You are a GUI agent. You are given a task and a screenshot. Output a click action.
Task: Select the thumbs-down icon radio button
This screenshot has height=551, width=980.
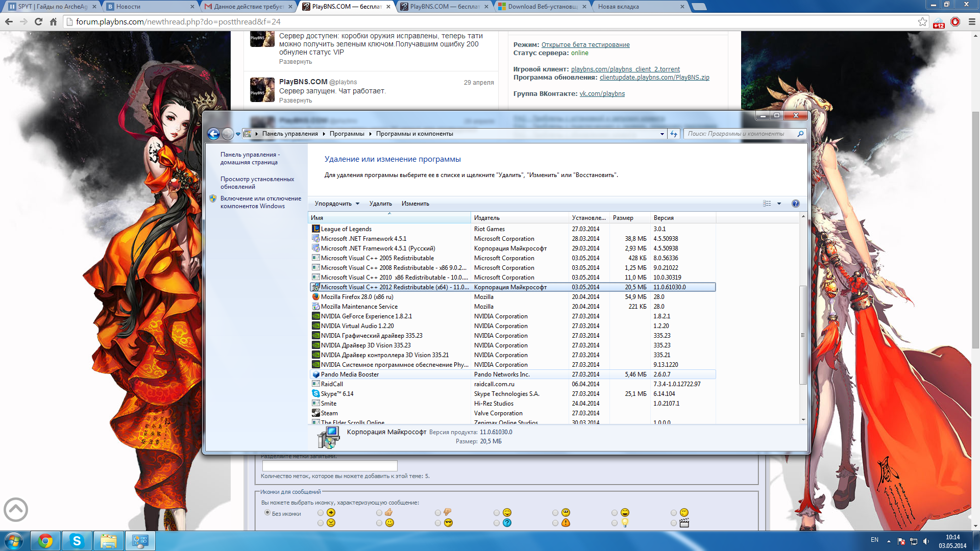coord(438,513)
